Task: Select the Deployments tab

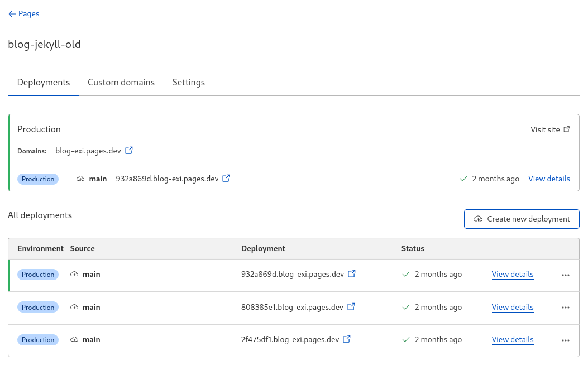Action: [x=43, y=82]
